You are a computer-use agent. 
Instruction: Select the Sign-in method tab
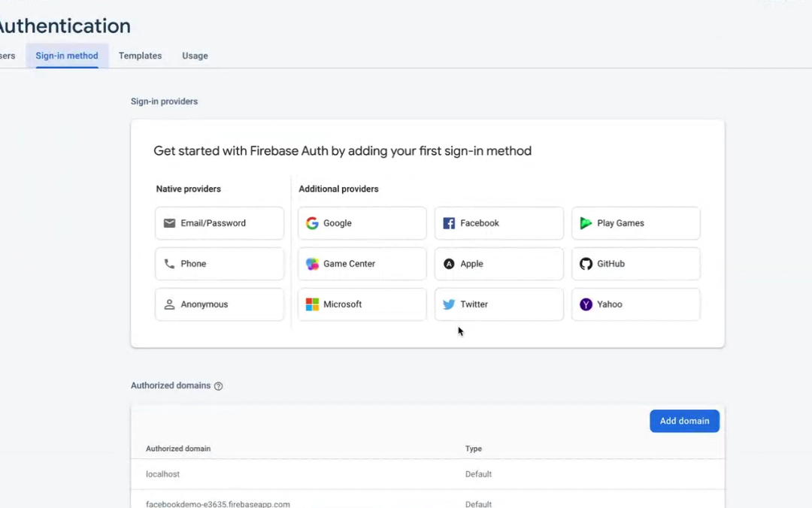click(67, 56)
